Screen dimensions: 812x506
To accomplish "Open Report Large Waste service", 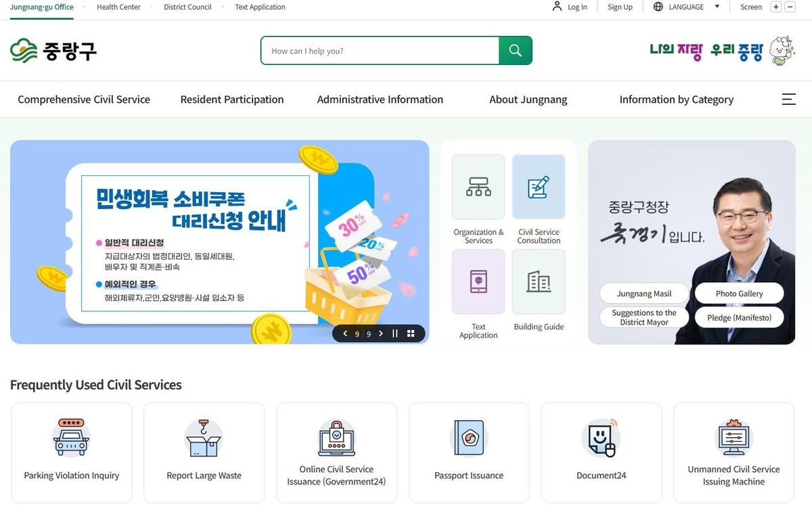I will (x=204, y=438).
